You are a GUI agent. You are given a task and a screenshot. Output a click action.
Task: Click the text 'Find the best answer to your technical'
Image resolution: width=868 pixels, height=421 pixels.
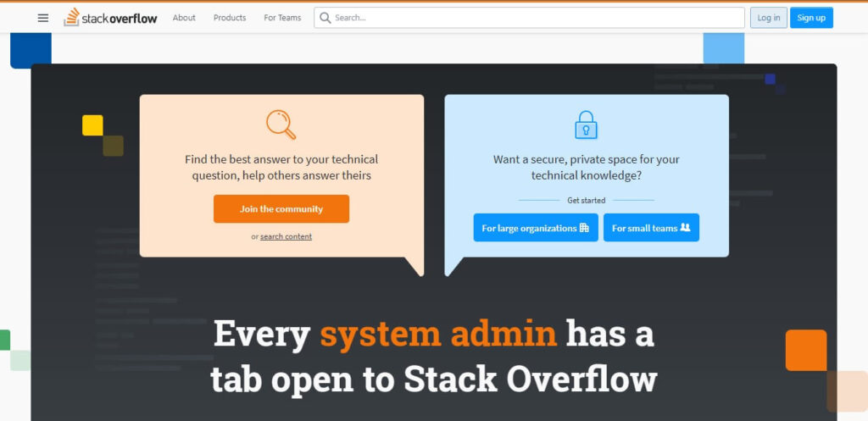[x=281, y=159]
